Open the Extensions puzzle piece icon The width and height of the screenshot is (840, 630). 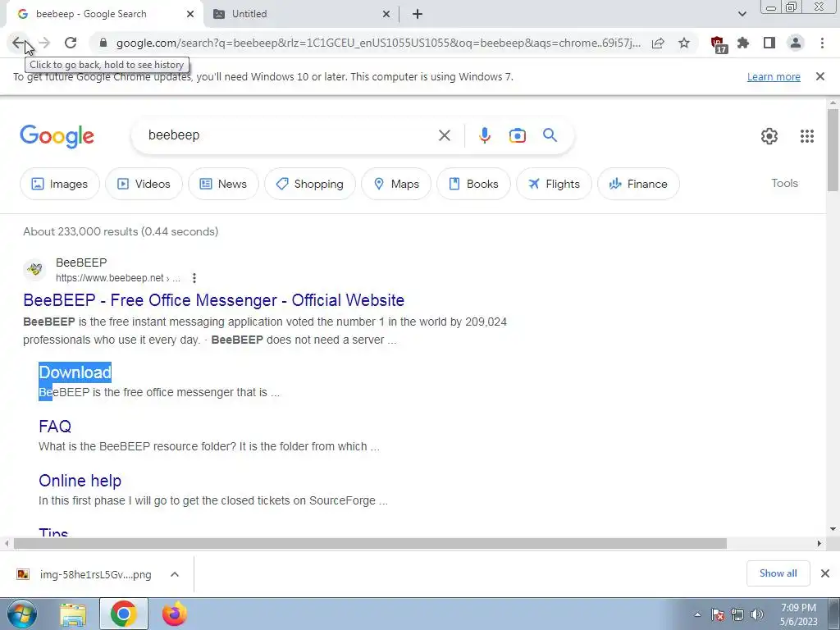tap(743, 43)
